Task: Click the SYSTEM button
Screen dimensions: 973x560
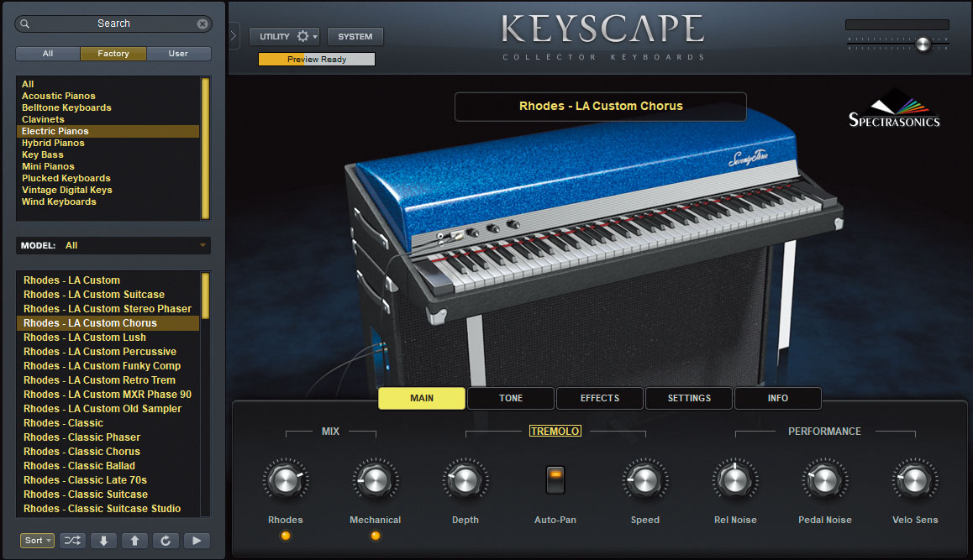Action: [355, 37]
